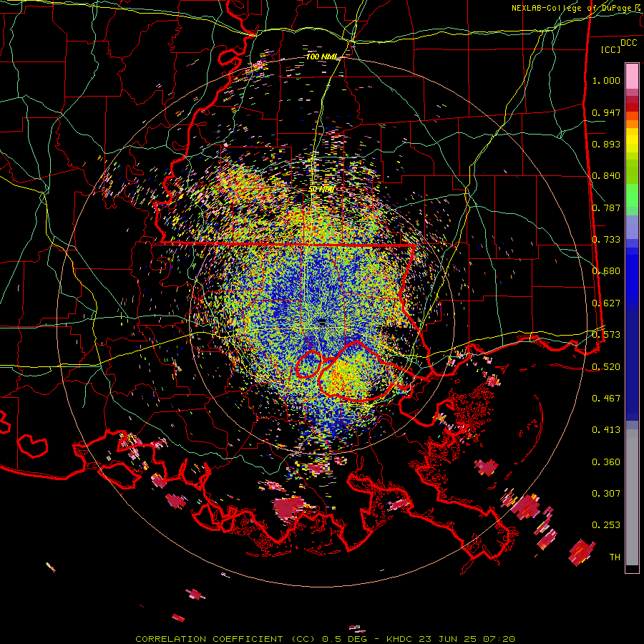Click the TH label on the legend

(x=615, y=557)
